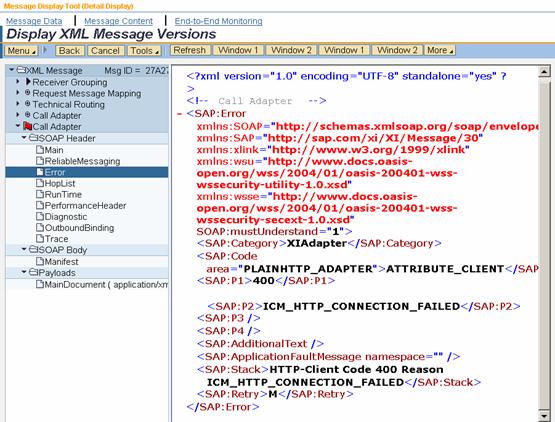Click the scrollbar down arrow in XML pane

pos(544,416)
